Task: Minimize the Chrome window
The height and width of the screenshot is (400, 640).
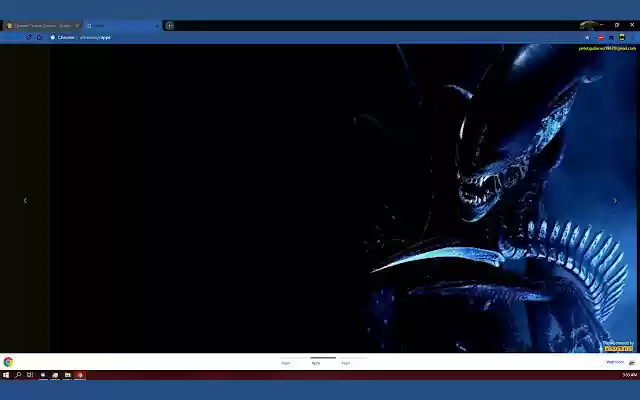Action: pyautogui.click(x=602, y=25)
